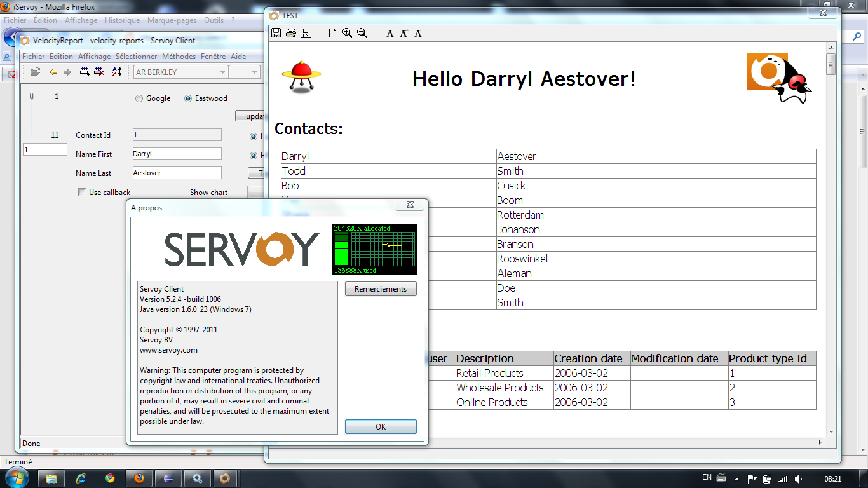Click the blank page icon in TEST toolbar

(x=332, y=33)
